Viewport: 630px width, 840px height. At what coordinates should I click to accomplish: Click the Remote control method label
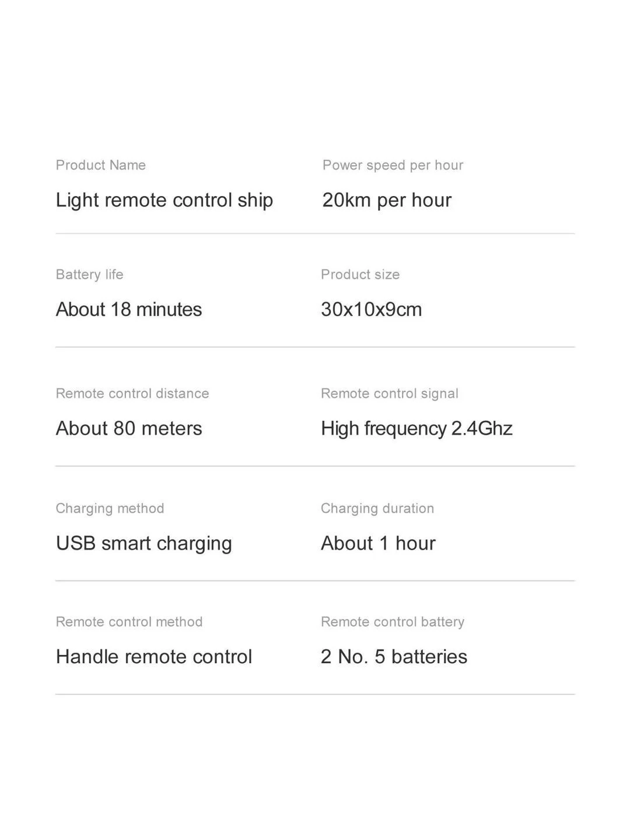129,622
